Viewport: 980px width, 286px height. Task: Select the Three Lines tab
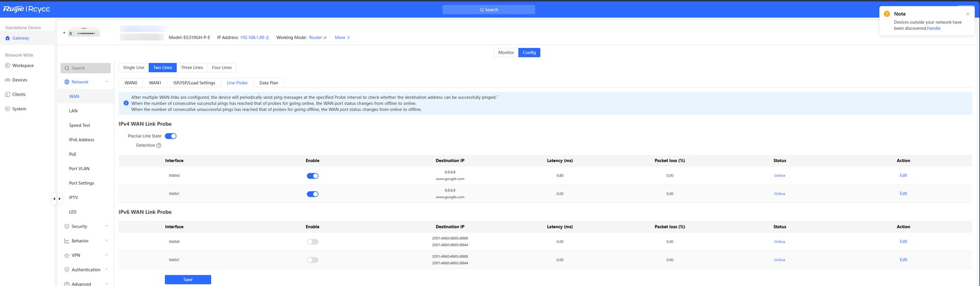pyautogui.click(x=192, y=67)
